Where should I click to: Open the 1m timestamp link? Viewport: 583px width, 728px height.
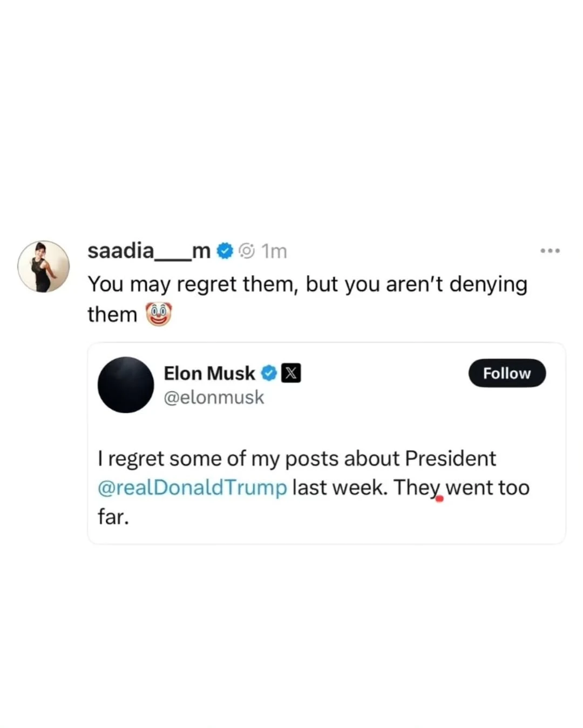click(274, 251)
